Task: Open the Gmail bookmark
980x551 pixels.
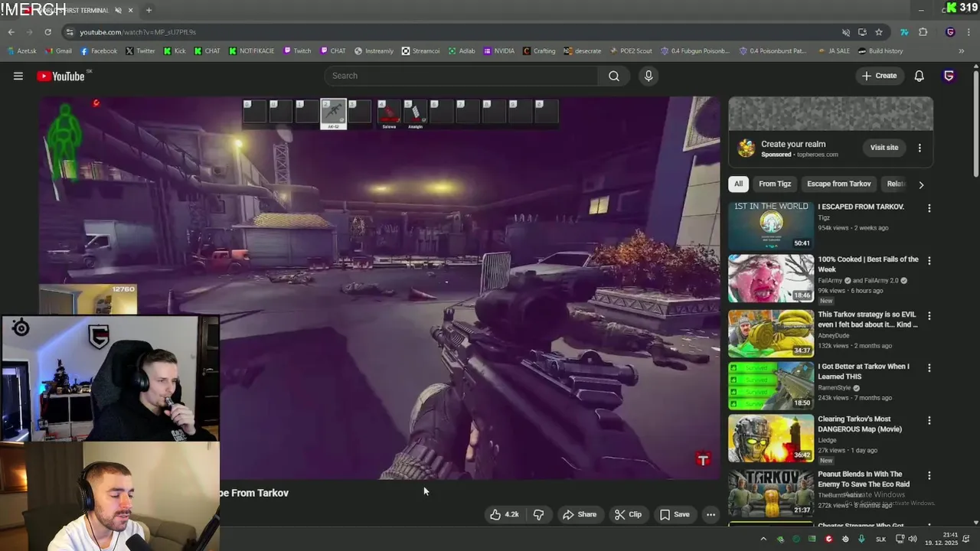Action: coord(58,51)
